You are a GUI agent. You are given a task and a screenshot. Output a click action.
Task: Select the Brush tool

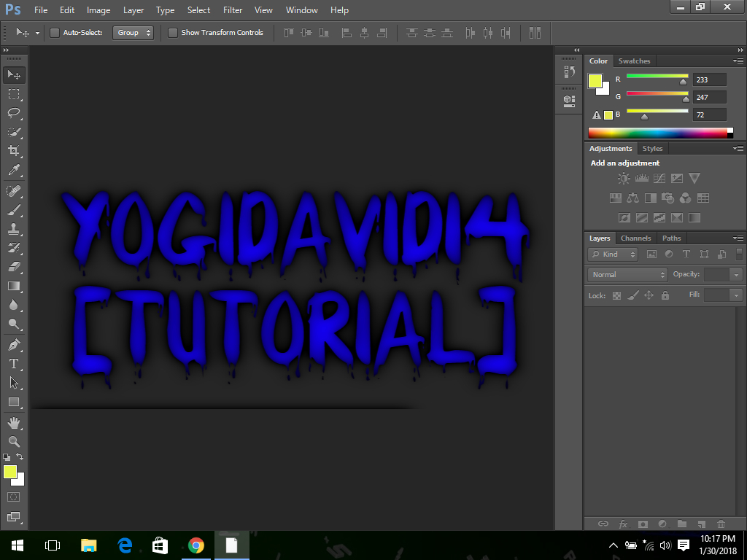pos(14,210)
